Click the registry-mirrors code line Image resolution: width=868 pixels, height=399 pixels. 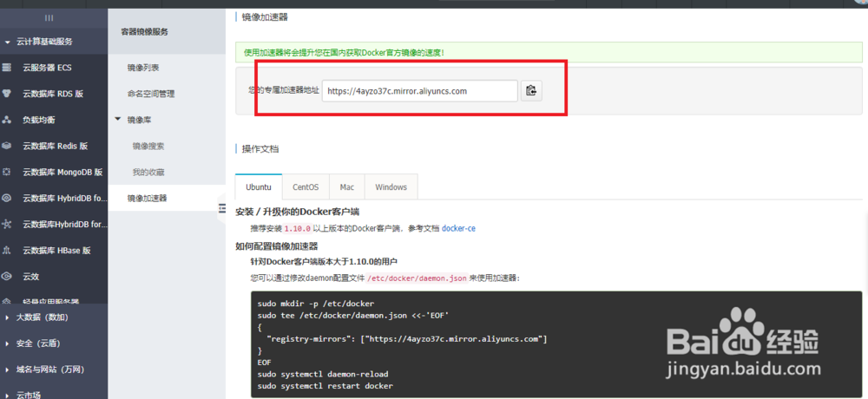[x=407, y=338]
